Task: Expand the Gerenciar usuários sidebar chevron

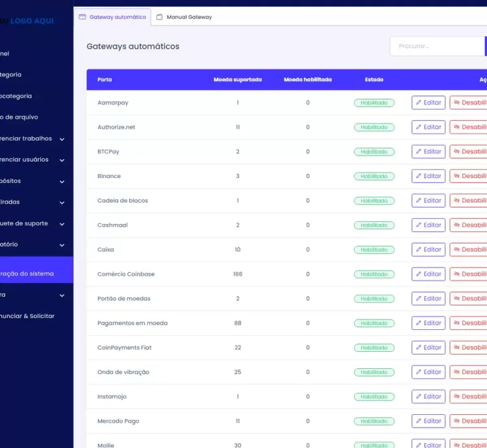Action: click(62, 160)
